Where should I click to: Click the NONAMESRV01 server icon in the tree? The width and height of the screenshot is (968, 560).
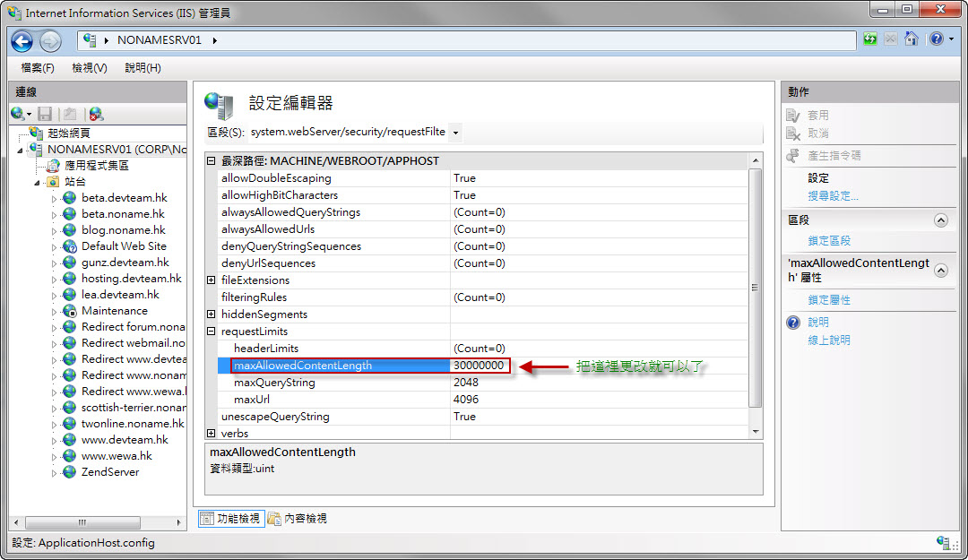(37, 150)
